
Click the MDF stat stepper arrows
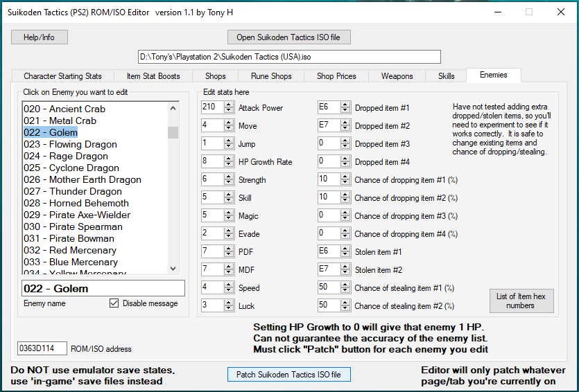click(x=229, y=269)
